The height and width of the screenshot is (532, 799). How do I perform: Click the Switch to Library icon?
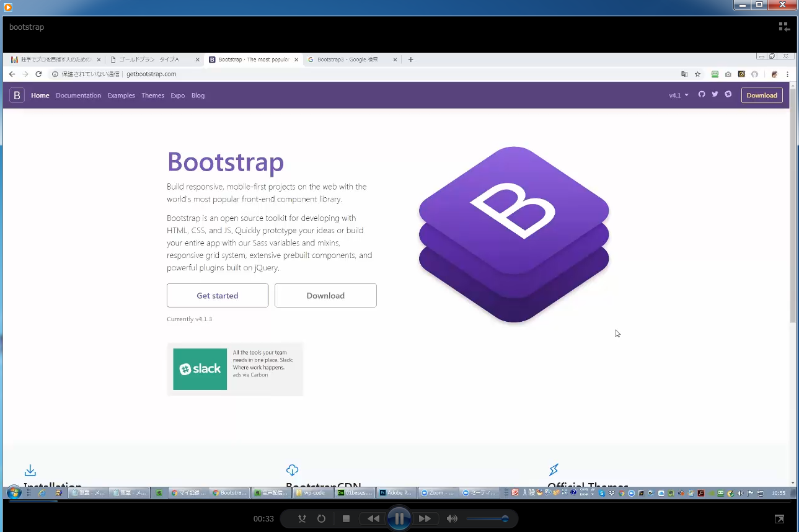coord(784,27)
